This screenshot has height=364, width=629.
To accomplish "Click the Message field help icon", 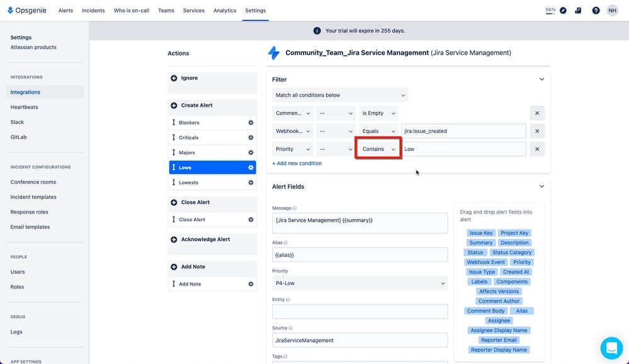I will pos(295,208).
